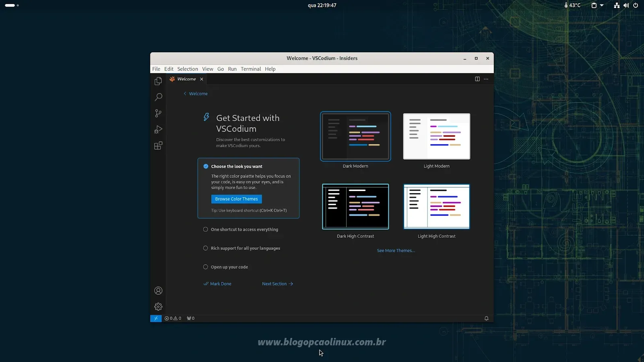The height and width of the screenshot is (362, 644).
Task: Click the See More Themes link
Action: pos(396,251)
